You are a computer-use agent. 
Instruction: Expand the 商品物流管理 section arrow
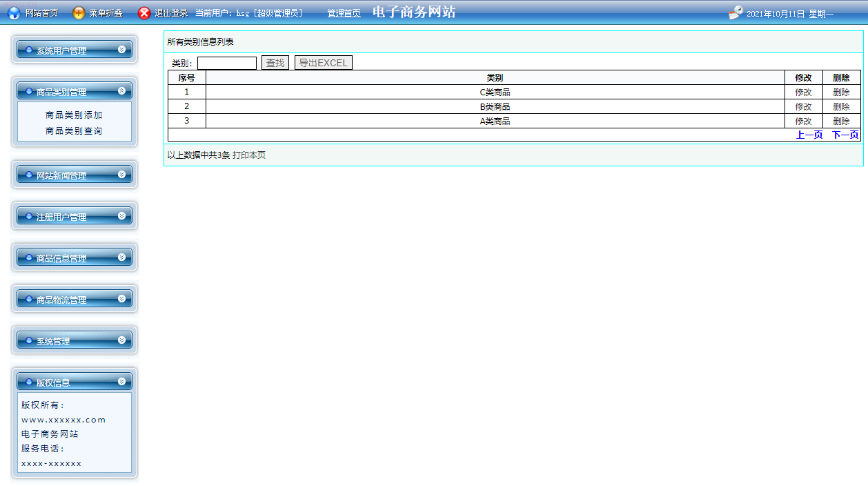[122, 299]
